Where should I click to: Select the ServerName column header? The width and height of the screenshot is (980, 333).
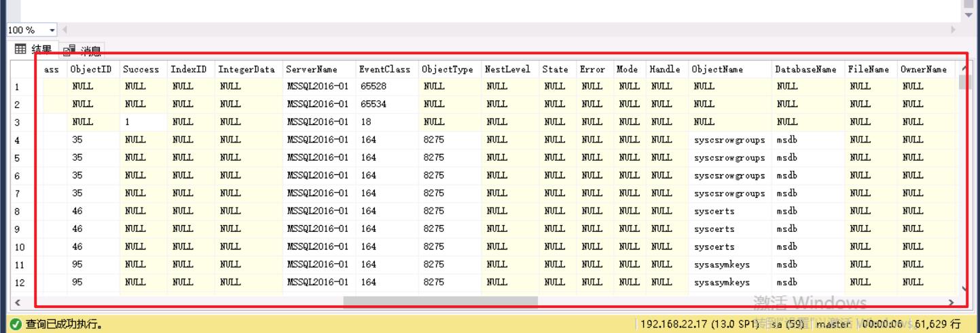[x=312, y=69]
